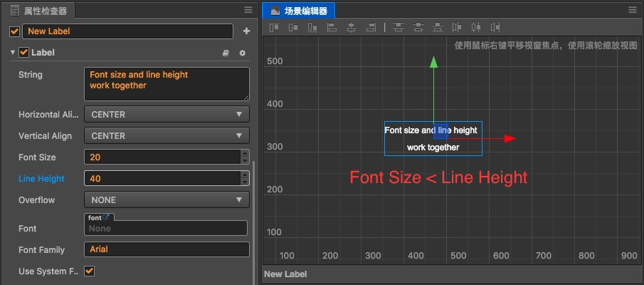Click the String property label
This screenshot has width=644, height=285.
[x=31, y=75]
